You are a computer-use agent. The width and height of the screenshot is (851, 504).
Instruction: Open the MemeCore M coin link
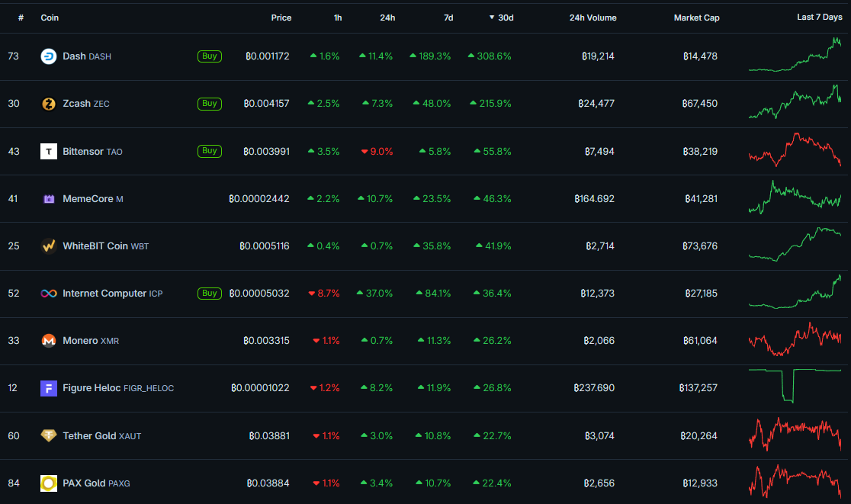pyautogui.click(x=93, y=199)
